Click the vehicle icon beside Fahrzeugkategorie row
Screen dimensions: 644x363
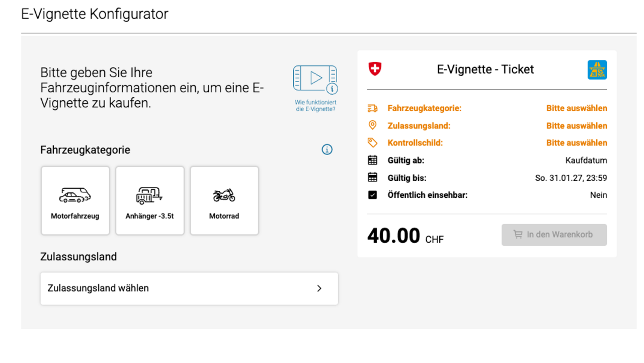[373, 108]
